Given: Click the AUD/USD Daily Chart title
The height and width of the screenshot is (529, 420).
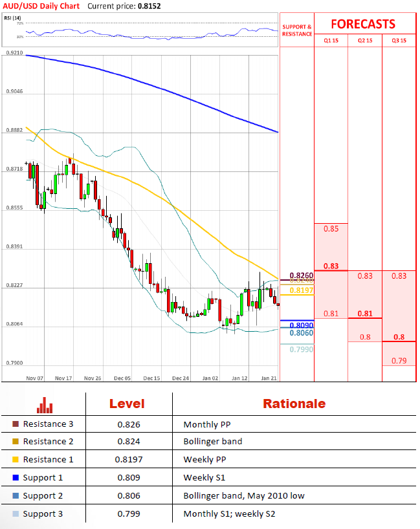Looking at the screenshot, I should (x=40, y=6).
